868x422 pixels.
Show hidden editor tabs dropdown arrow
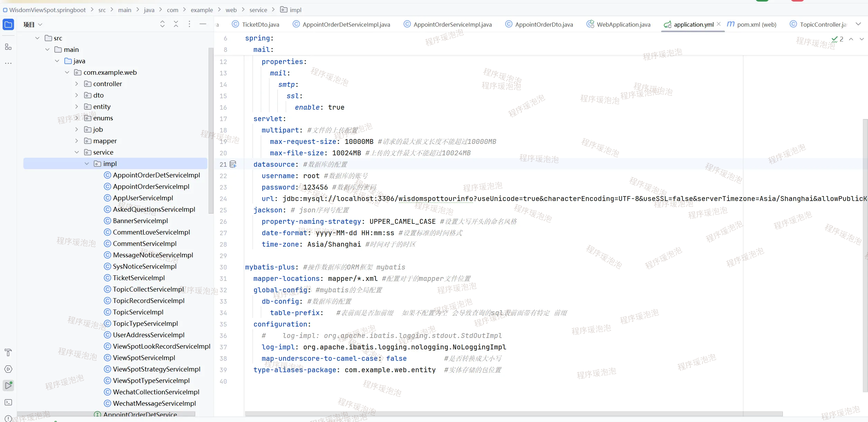(858, 24)
